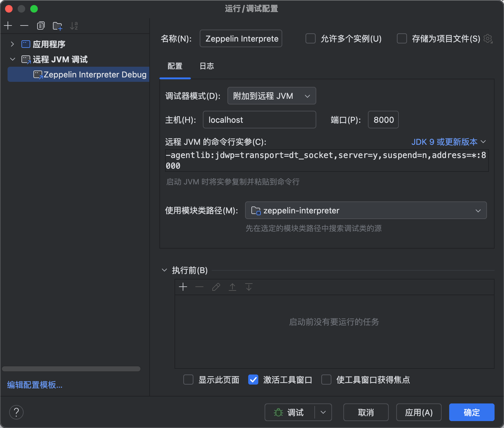Click the 主机 localhost field

click(x=260, y=120)
